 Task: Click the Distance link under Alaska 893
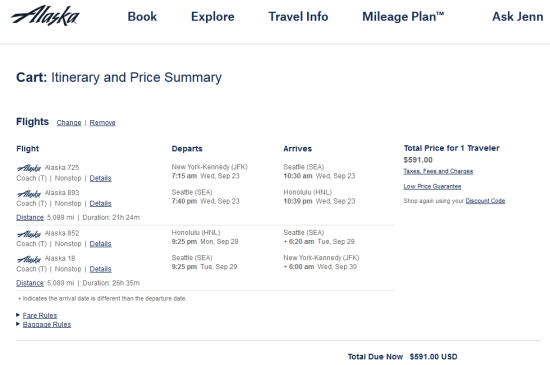pos(30,217)
